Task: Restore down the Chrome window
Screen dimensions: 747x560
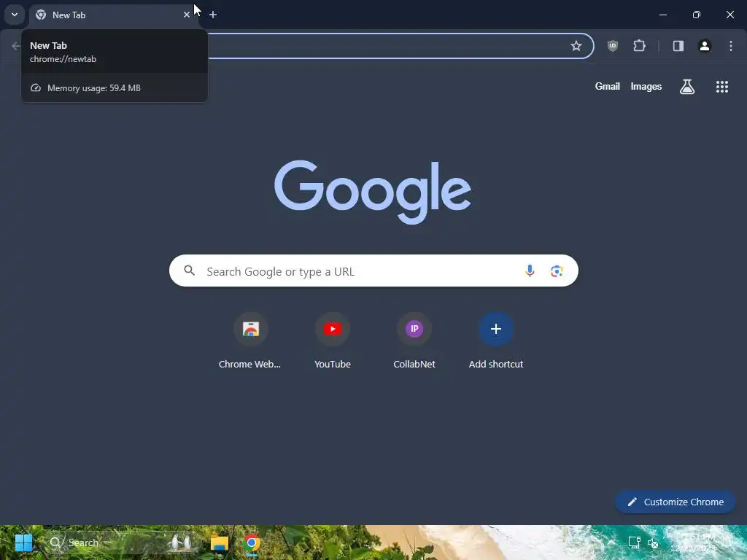Action: 697,15
